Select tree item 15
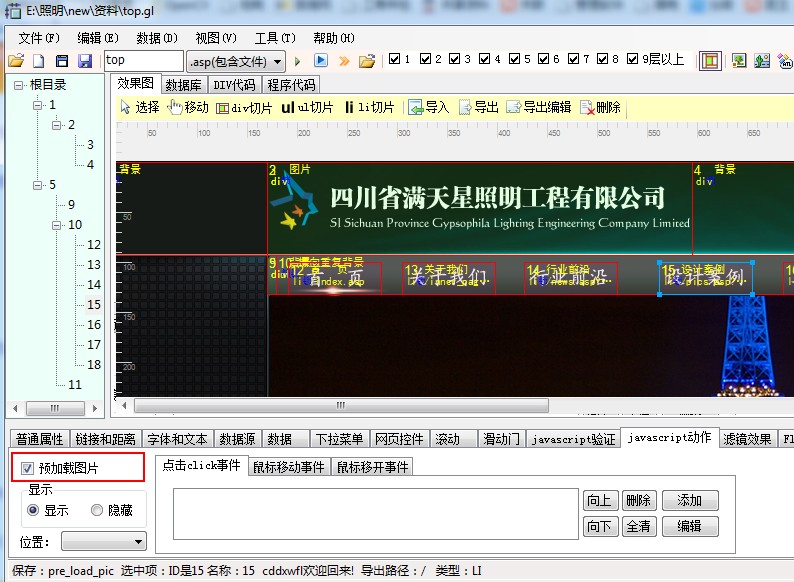 point(94,305)
